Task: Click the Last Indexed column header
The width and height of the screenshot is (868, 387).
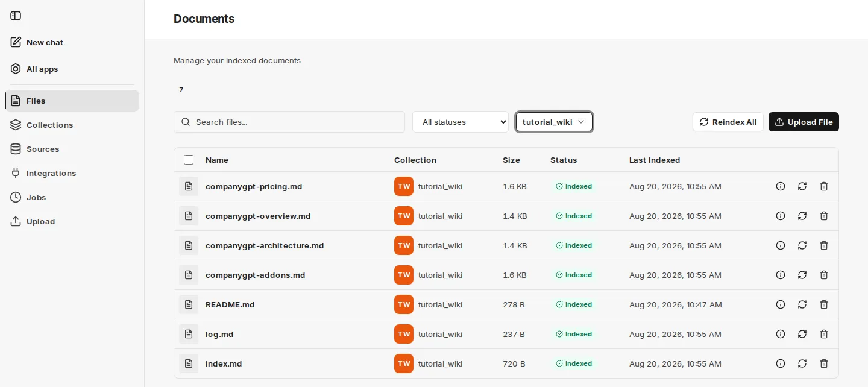Action: [655, 160]
